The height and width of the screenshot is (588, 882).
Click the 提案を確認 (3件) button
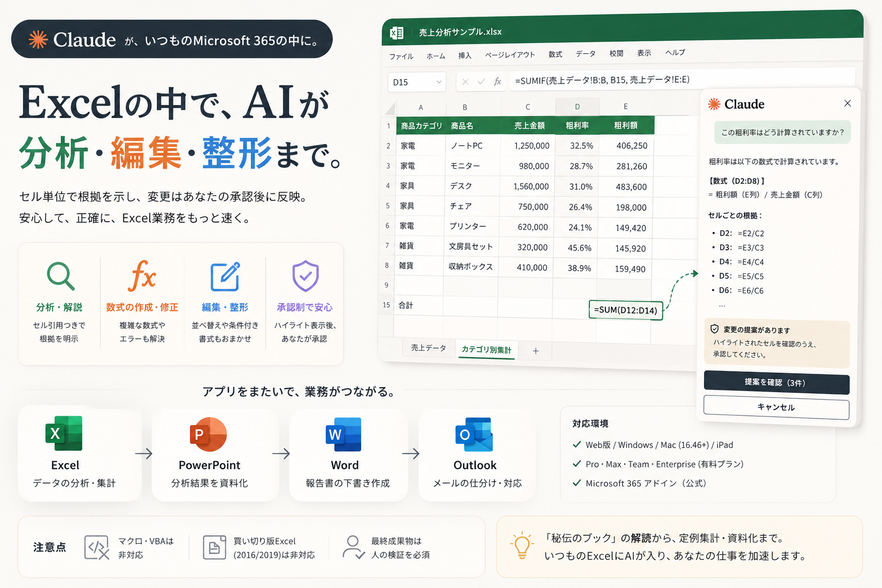776,382
